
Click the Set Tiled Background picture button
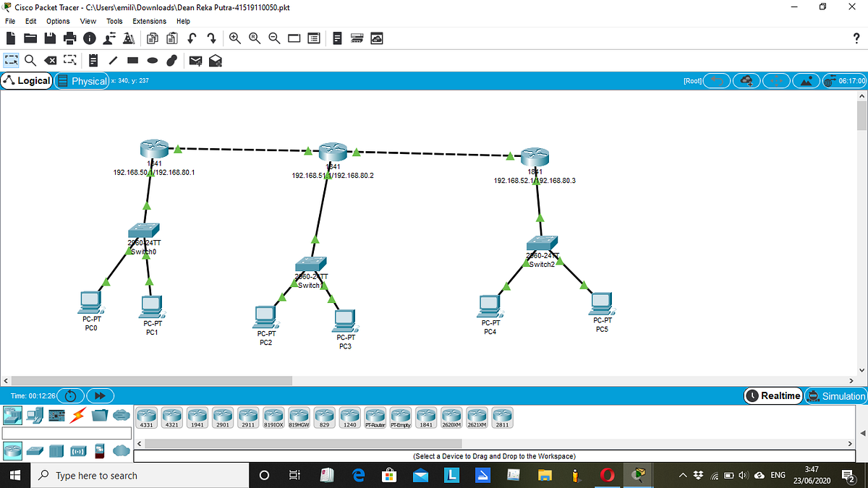coord(806,81)
